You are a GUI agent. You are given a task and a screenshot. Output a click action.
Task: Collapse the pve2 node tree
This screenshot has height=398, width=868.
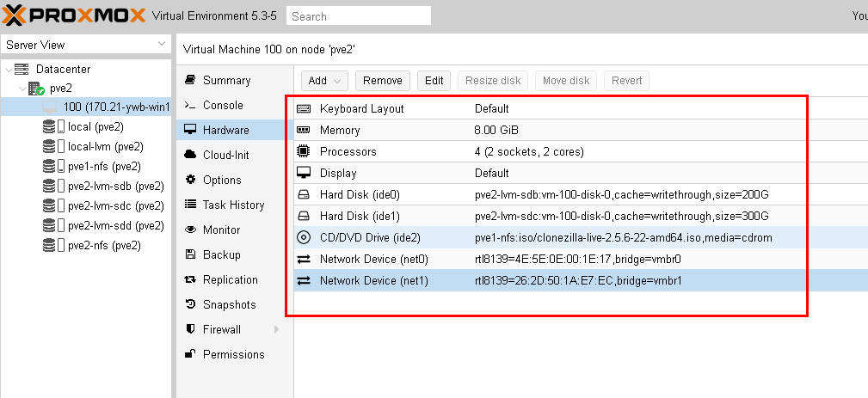click(x=22, y=88)
